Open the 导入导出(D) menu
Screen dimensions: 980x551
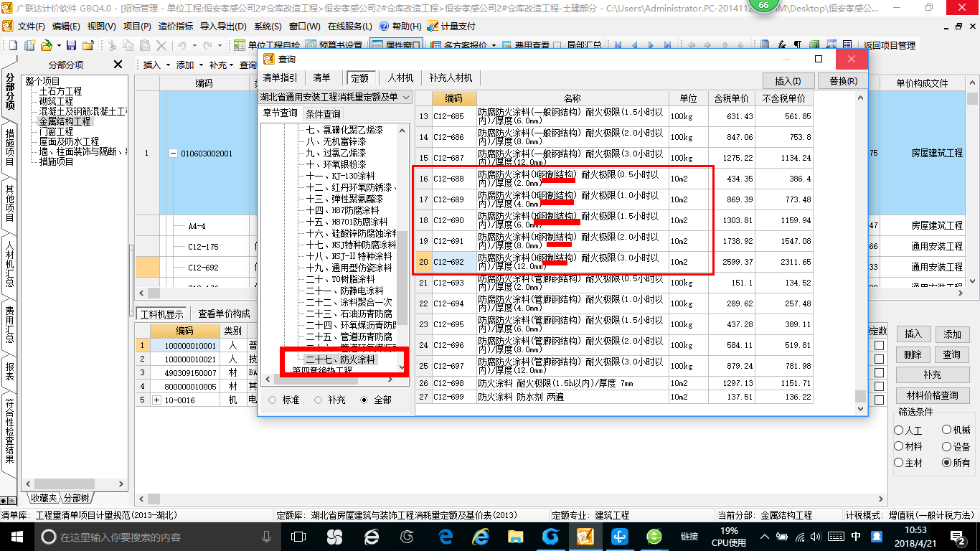coord(223,26)
